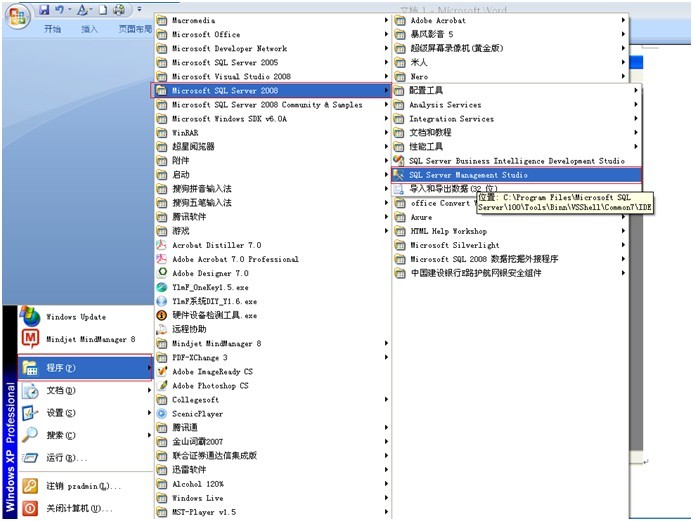Click the Office orb button in Word

(x=17, y=17)
